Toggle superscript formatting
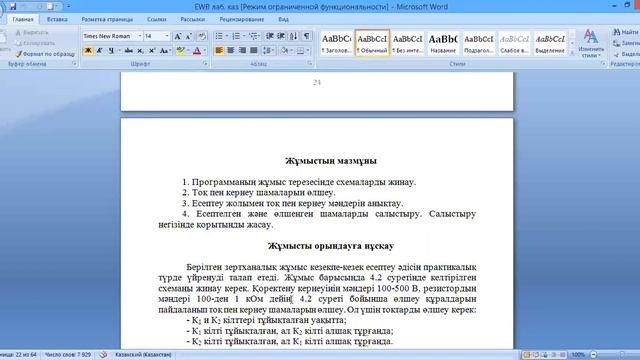This screenshot has width=640, height=360. coord(152,51)
